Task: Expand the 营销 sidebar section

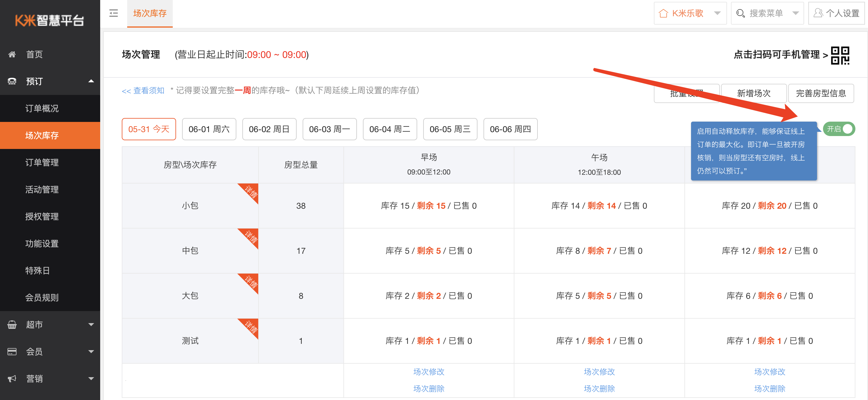Action: [x=91, y=378]
